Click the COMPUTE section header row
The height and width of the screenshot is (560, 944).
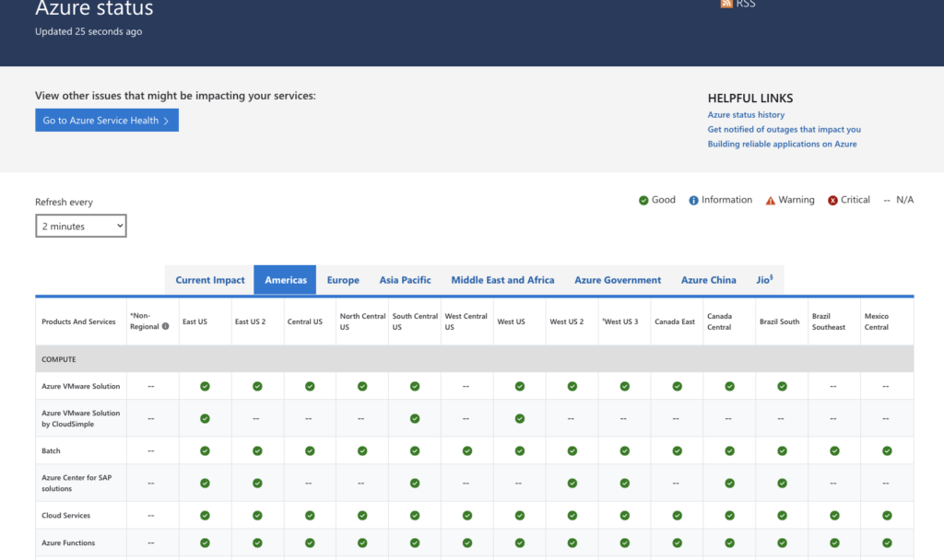(475, 359)
